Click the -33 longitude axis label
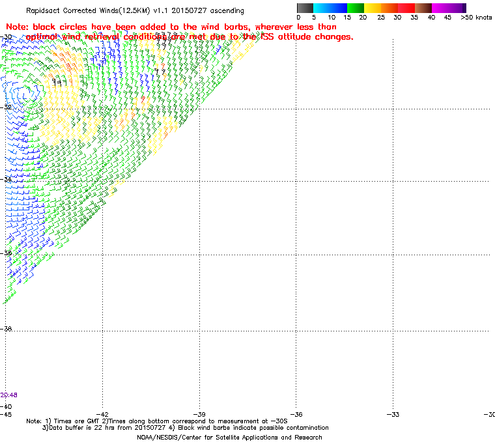The height and width of the screenshot is (448, 495). (x=393, y=414)
